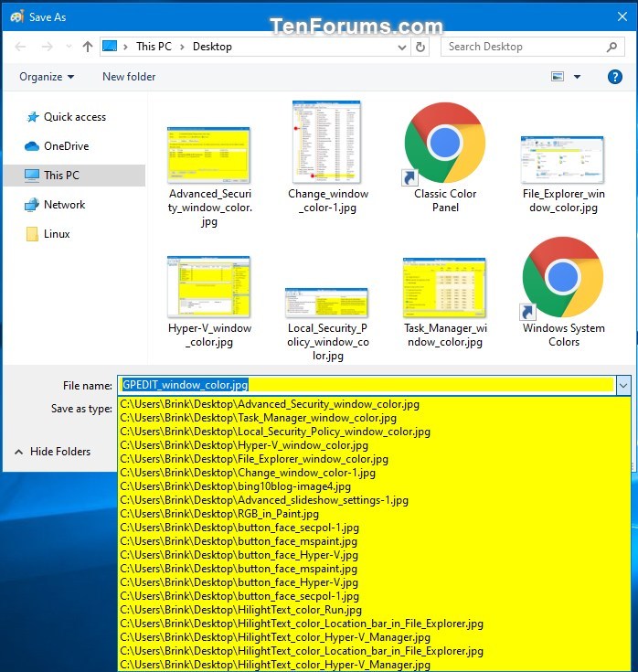The height and width of the screenshot is (672, 638).
Task: Select File_Explorer_window_color.jpg thumbnail
Action: point(562,160)
